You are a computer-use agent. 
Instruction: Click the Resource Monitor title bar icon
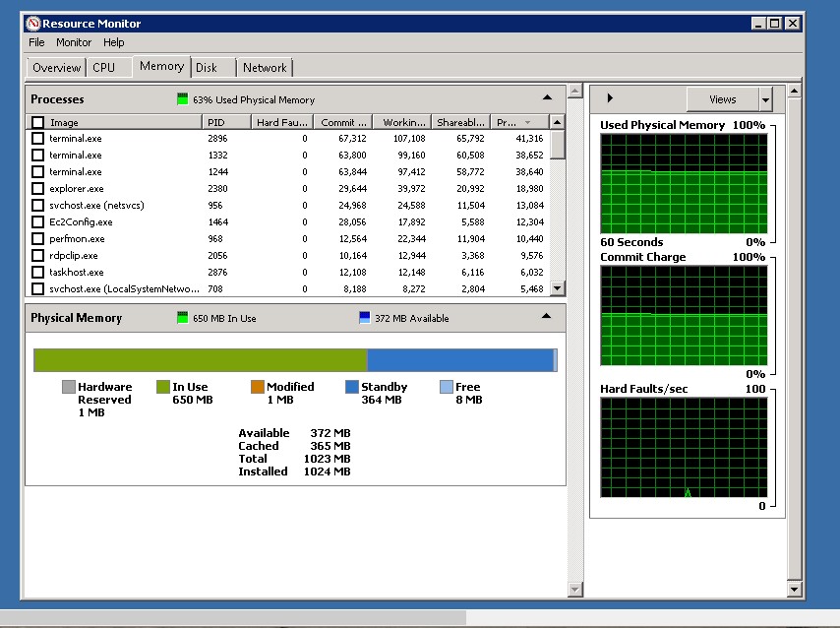[x=33, y=23]
